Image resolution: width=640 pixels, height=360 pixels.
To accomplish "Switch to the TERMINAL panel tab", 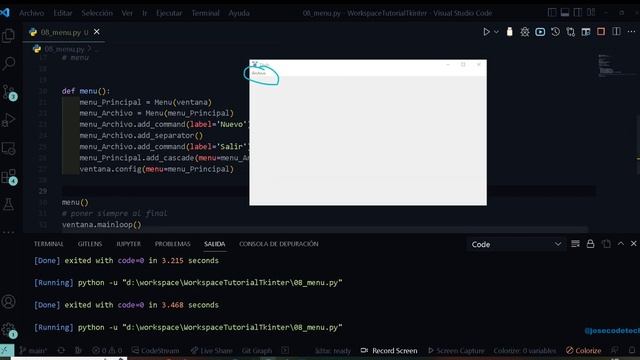I will 49,244.
